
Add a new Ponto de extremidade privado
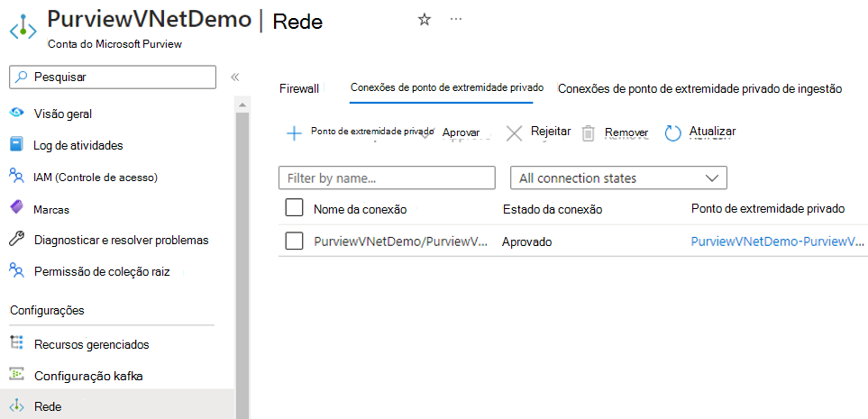tap(359, 132)
